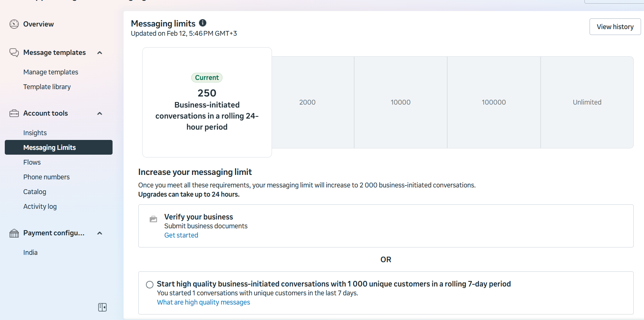Collapse the Payment configuration section
This screenshot has width=644, height=320.
coord(100,233)
